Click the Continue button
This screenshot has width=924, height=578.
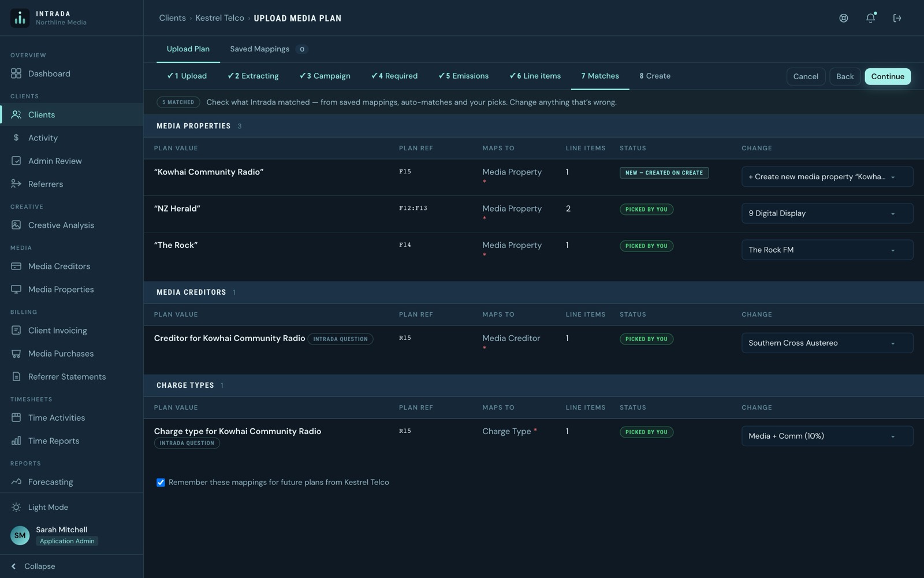tap(888, 76)
